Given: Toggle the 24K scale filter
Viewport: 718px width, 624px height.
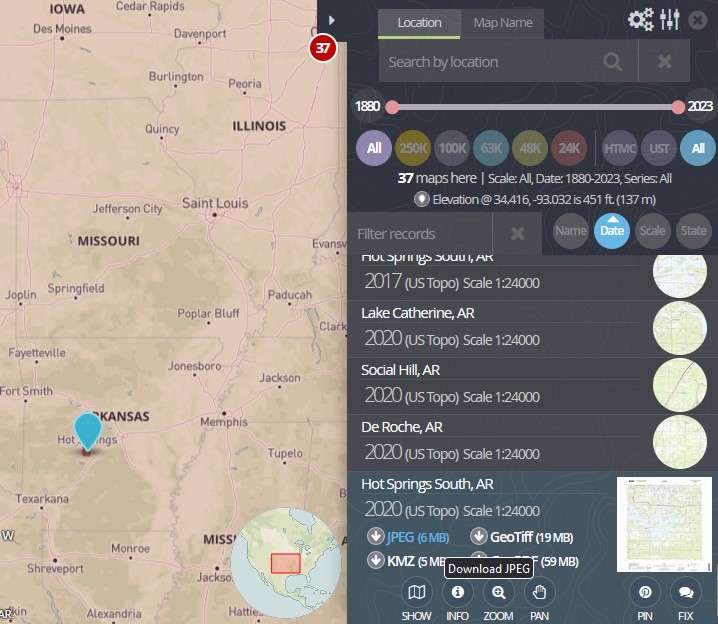Looking at the screenshot, I should point(569,148).
